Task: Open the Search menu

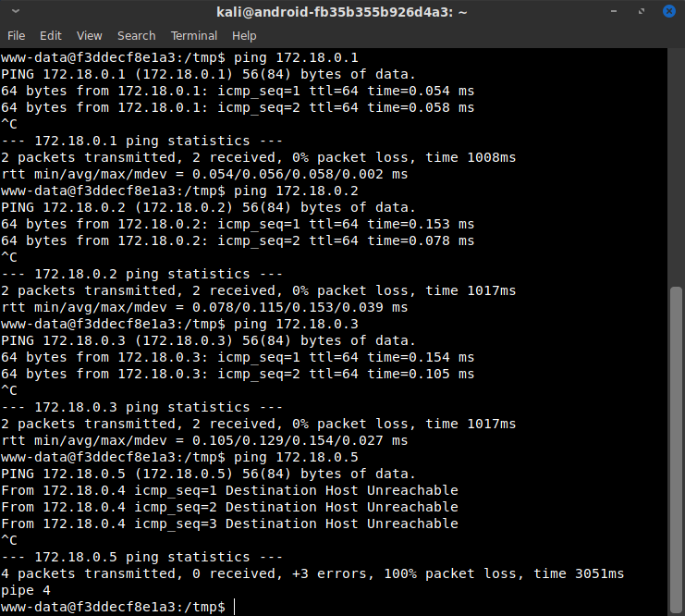Action: click(x=136, y=35)
